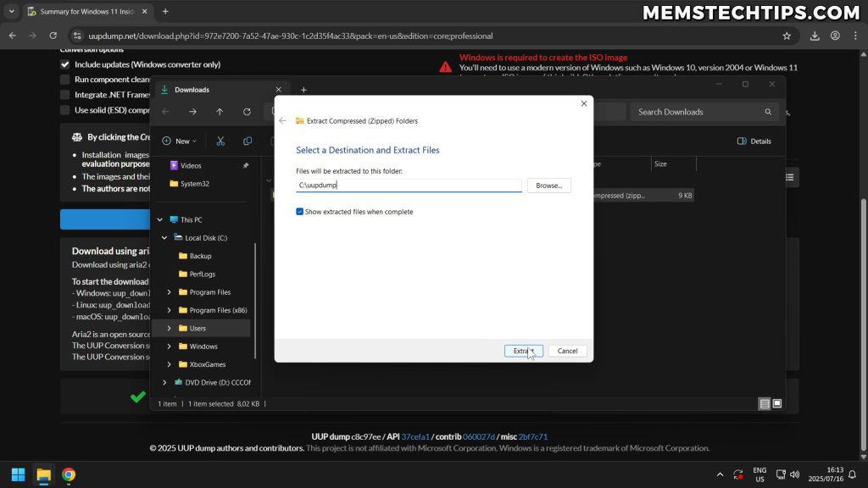
Task: Toggle Include updates checkbox on UUP dump page
Action: pyautogui.click(x=64, y=64)
